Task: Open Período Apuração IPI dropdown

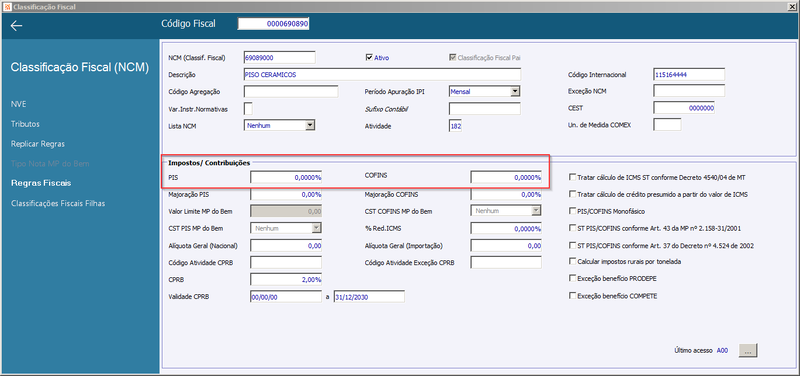Action: (x=515, y=91)
